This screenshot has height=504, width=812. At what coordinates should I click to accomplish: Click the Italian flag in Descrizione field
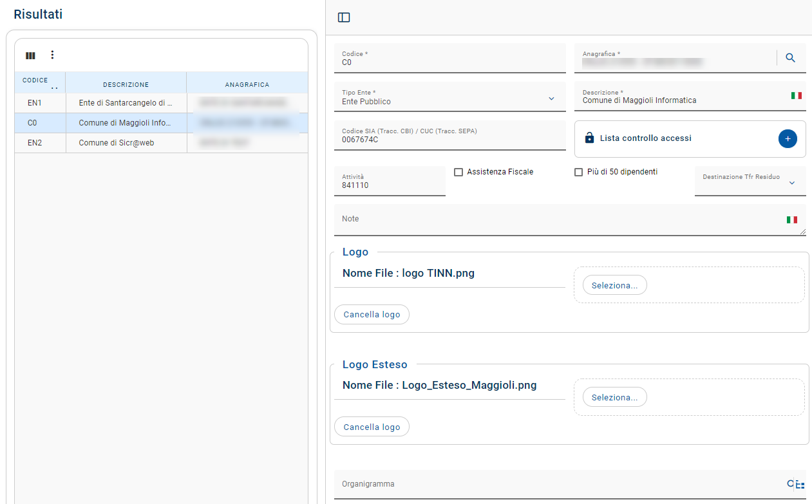[797, 96]
